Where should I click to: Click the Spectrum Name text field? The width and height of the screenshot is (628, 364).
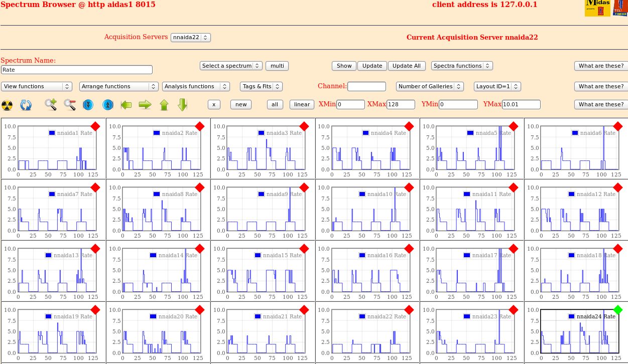77,70
